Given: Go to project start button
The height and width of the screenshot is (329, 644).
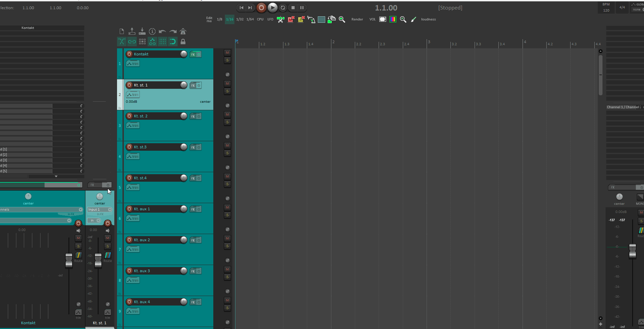Looking at the screenshot, I should (x=241, y=7).
